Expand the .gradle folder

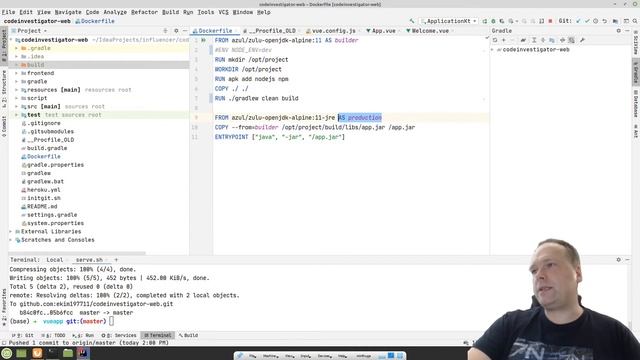(x=17, y=48)
